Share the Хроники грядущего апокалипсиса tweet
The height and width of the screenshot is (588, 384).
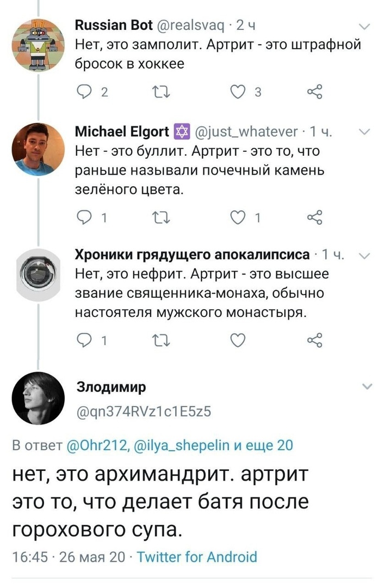click(315, 340)
